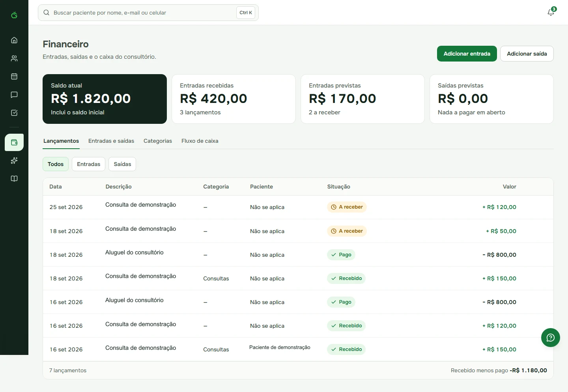This screenshot has height=392, width=568.
Task: Open the home icon in sidebar
Action: 14,40
